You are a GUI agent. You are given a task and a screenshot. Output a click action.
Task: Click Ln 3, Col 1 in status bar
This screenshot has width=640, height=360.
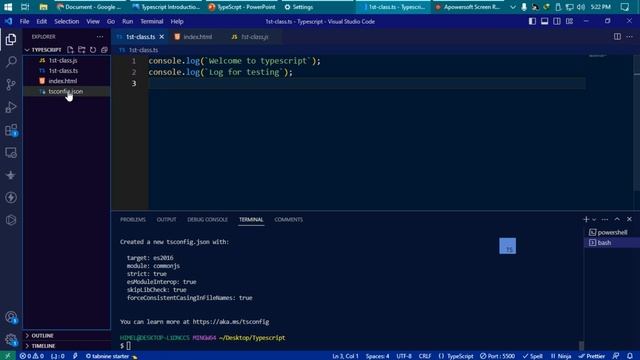(x=345, y=356)
